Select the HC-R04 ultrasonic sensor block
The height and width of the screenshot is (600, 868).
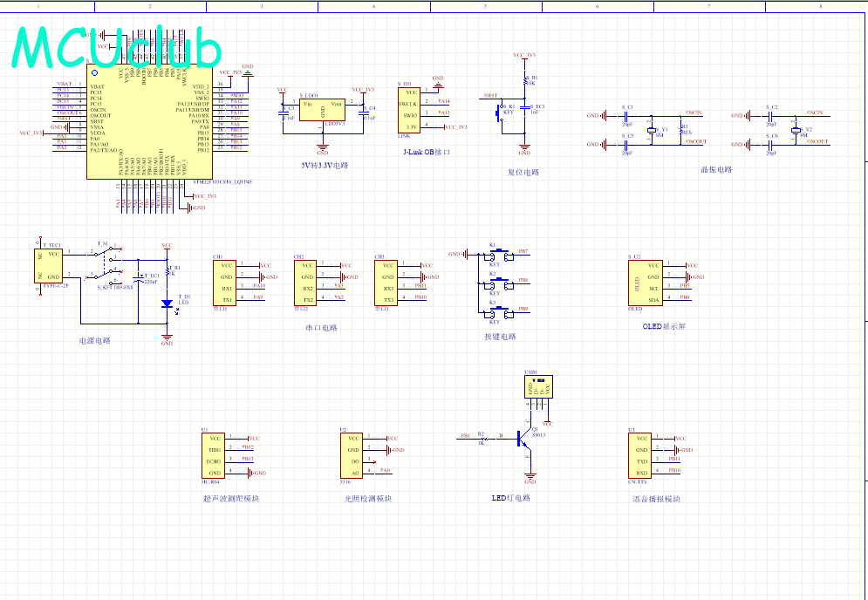pos(212,455)
